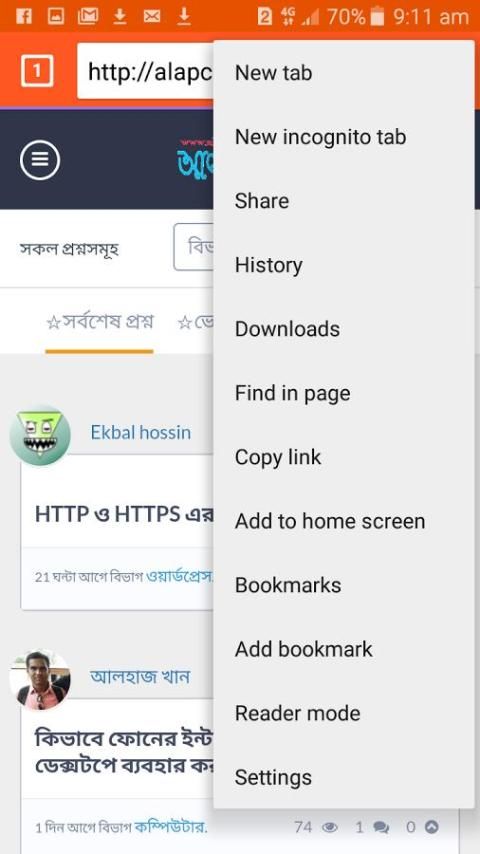
Task: Focus the URL address bar
Action: (x=145, y=71)
